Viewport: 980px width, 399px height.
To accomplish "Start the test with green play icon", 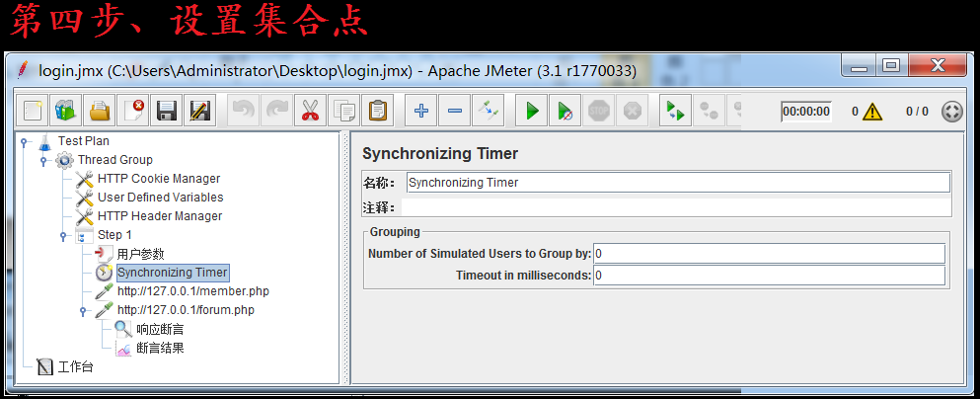I will point(532,112).
